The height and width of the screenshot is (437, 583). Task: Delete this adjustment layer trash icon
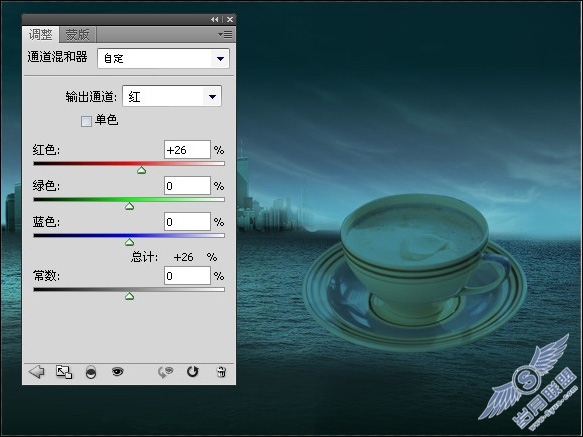coord(221,372)
